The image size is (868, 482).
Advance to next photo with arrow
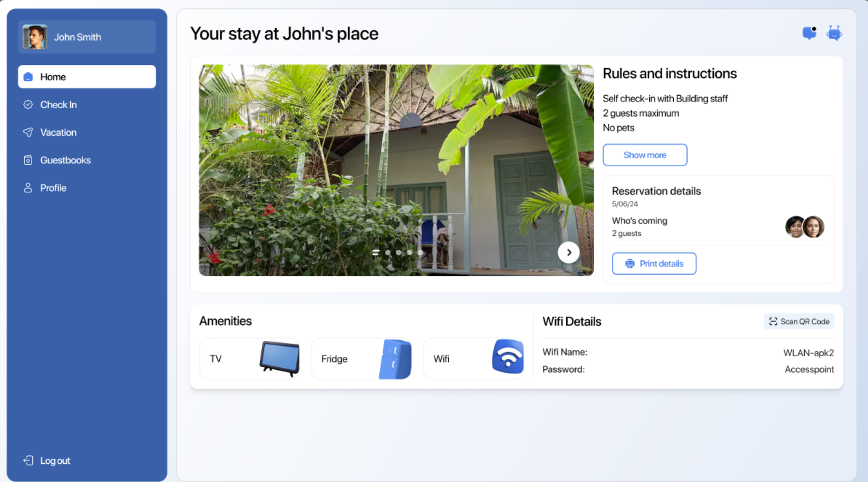tap(568, 252)
